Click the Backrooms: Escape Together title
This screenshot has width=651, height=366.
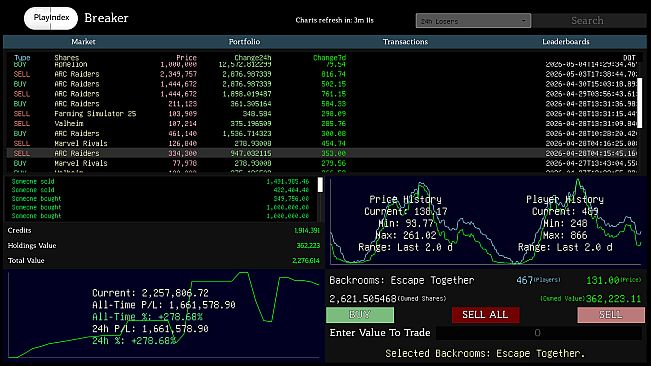click(401, 281)
